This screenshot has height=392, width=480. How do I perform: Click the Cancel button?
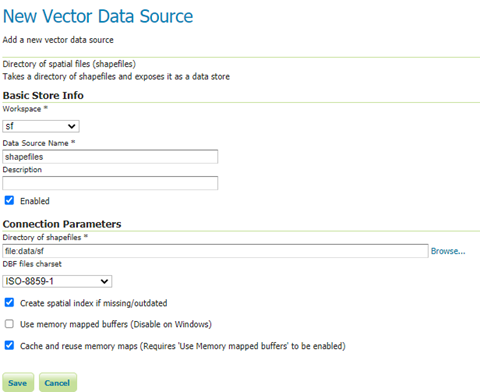pos(58,382)
